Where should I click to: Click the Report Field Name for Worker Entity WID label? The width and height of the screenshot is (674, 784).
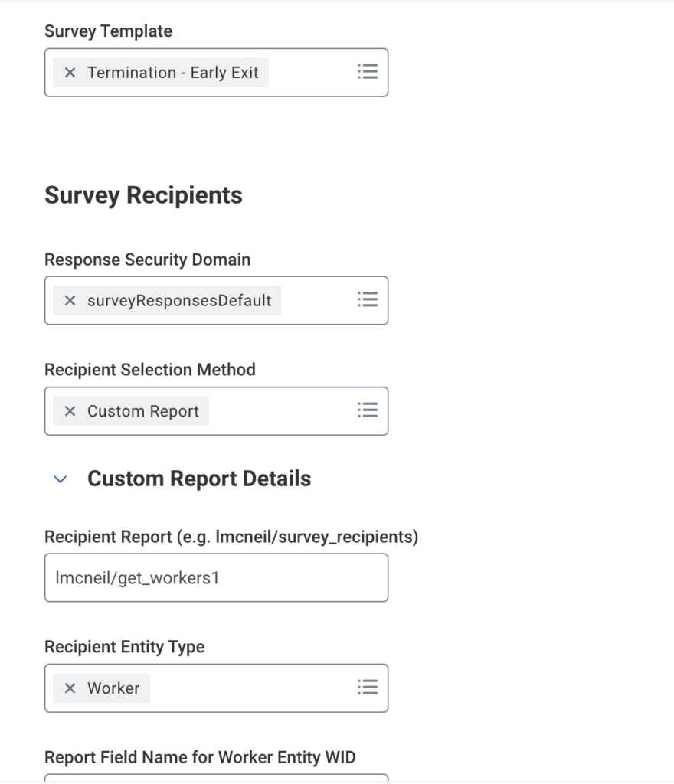(x=200, y=757)
